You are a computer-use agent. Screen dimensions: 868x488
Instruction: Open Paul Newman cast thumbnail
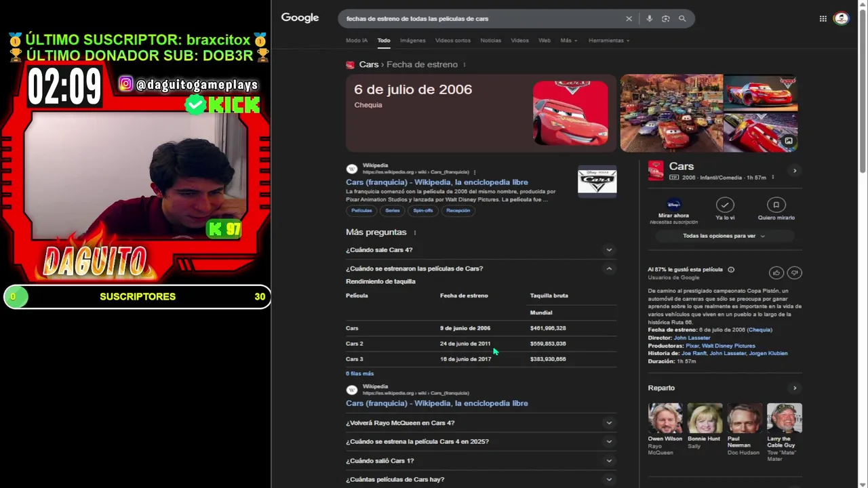coord(745,418)
